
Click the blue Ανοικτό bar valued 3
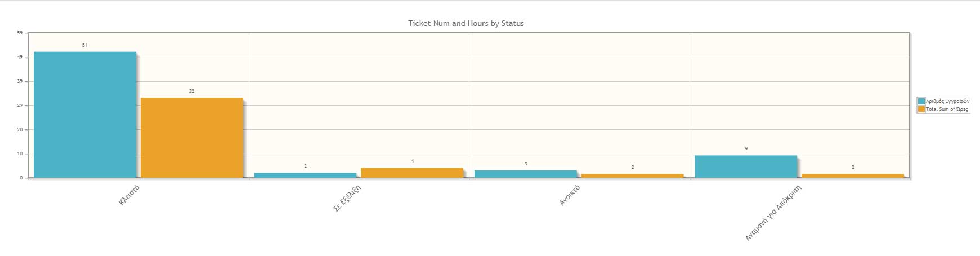(x=526, y=174)
